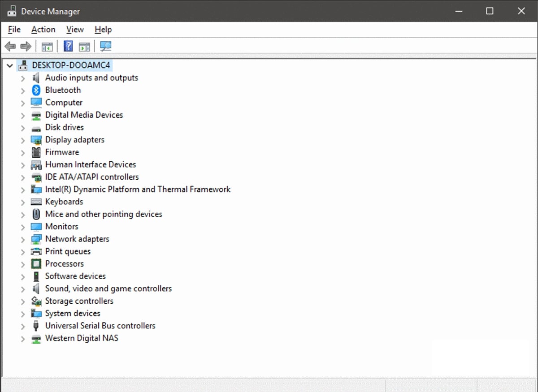This screenshot has height=392, width=538.
Task: Select the Digital Media Devices label
Action: point(84,115)
